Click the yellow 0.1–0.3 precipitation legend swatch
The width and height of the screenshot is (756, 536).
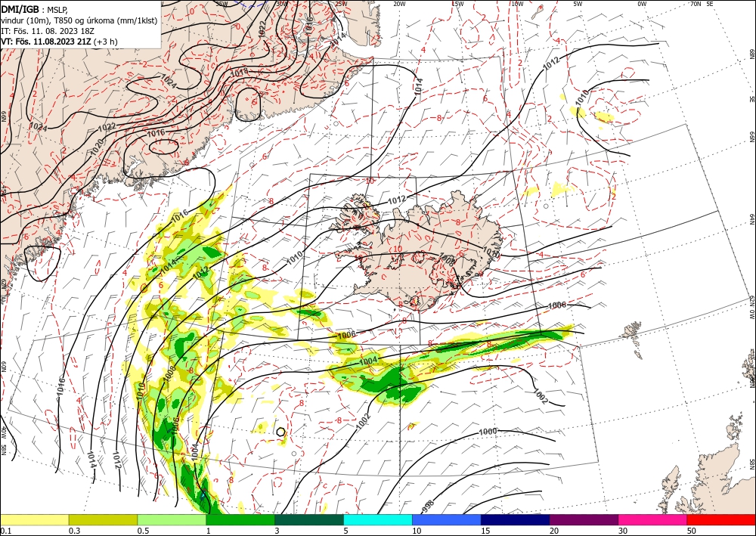[34, 520]
